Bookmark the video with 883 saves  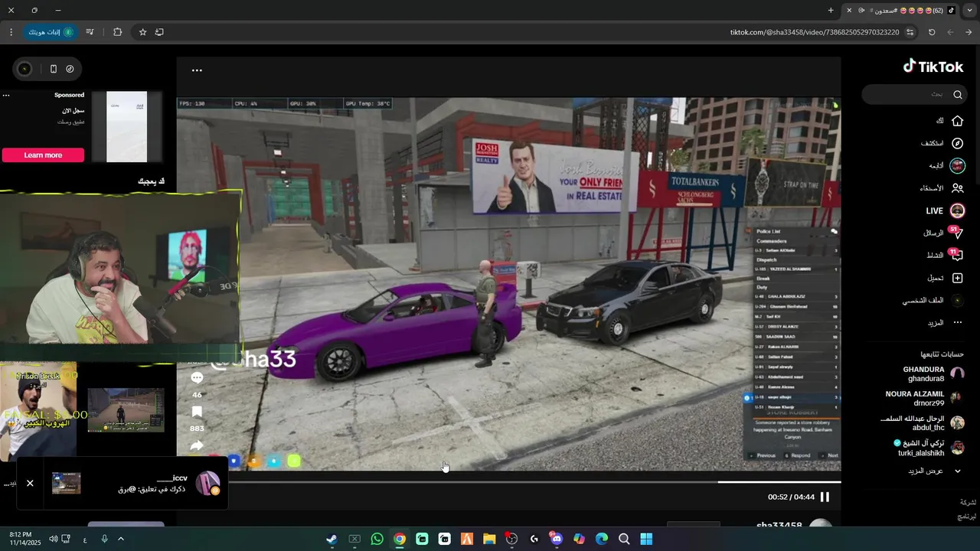coord(197,412)
